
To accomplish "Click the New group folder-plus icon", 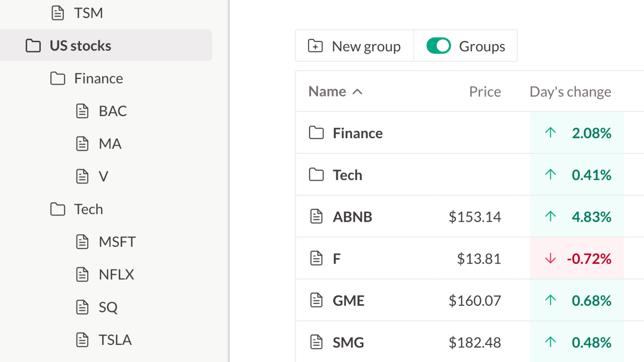I will [315, 46].
